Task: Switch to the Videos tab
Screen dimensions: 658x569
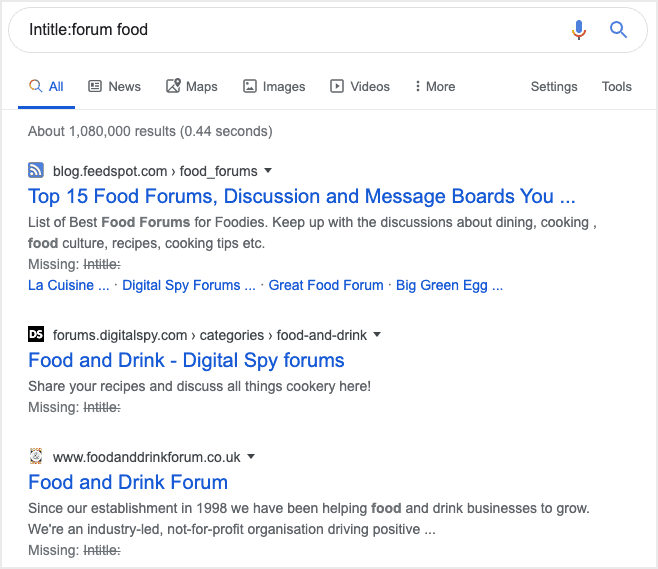Action: pyautogui.click(x=360, y=86)
